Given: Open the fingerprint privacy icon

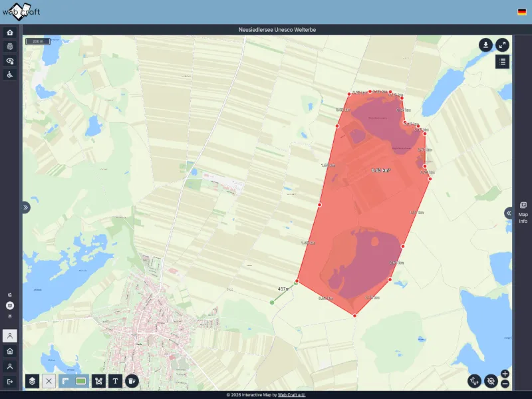Looking at the screenshot, I should coord(10,47).
